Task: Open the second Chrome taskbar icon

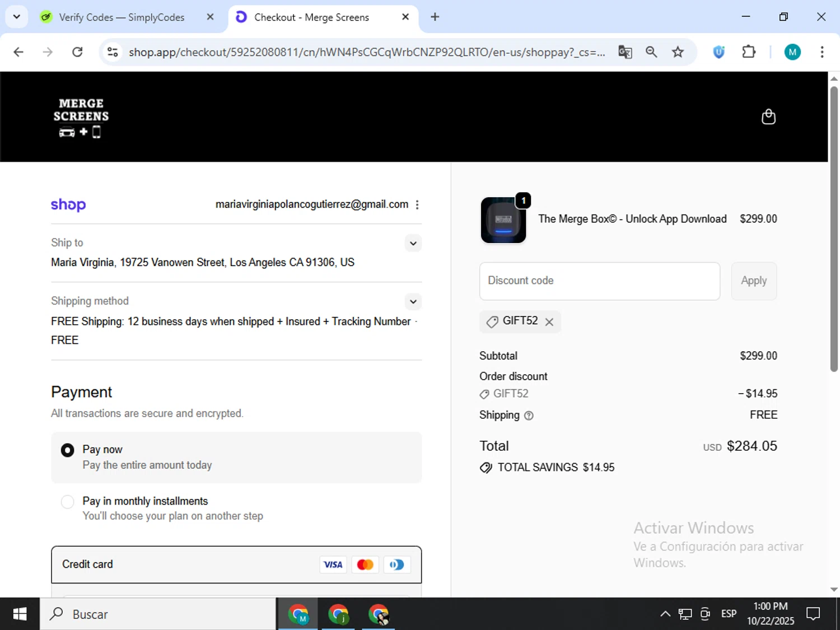Action: (x=338, y=614)
